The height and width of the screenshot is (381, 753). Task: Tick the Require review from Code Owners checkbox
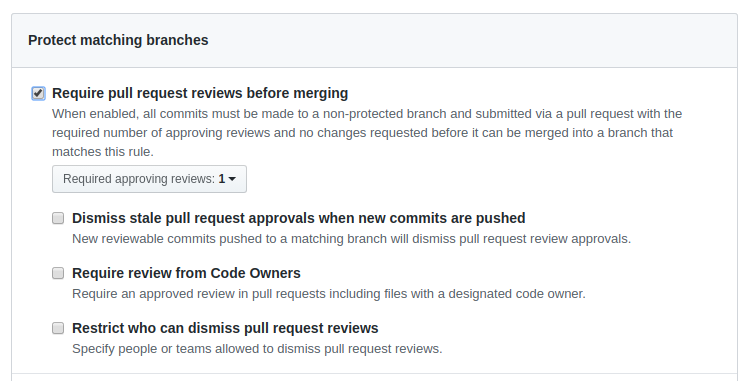tap(58, 273)
